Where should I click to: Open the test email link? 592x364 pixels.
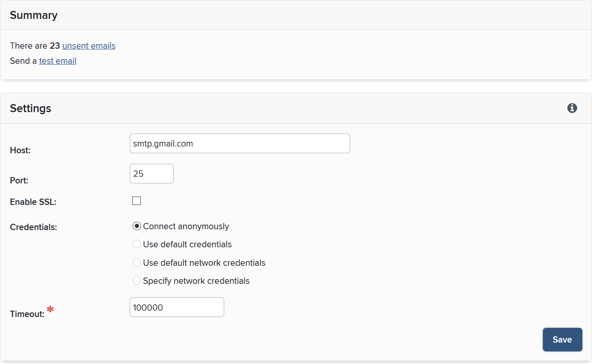[58, 61]
